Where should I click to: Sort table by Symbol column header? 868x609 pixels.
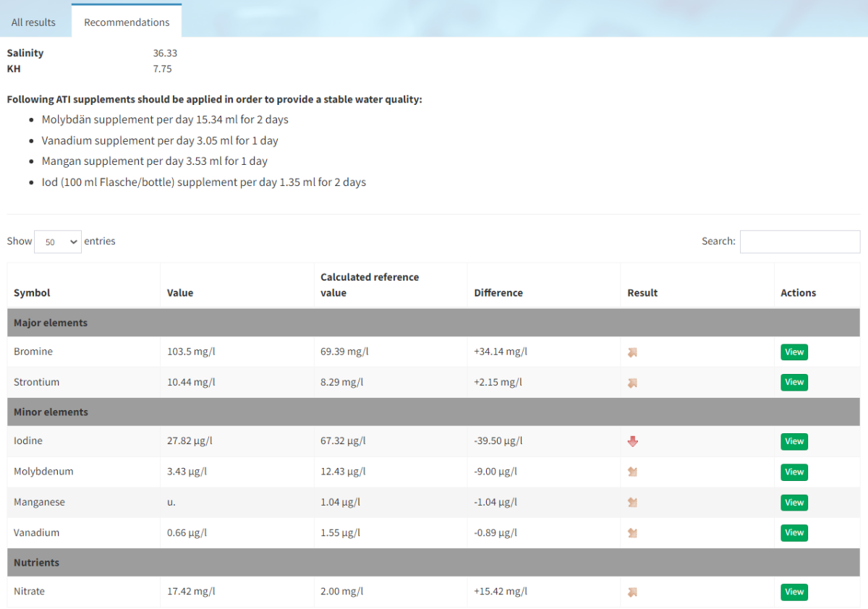(84, 286)
